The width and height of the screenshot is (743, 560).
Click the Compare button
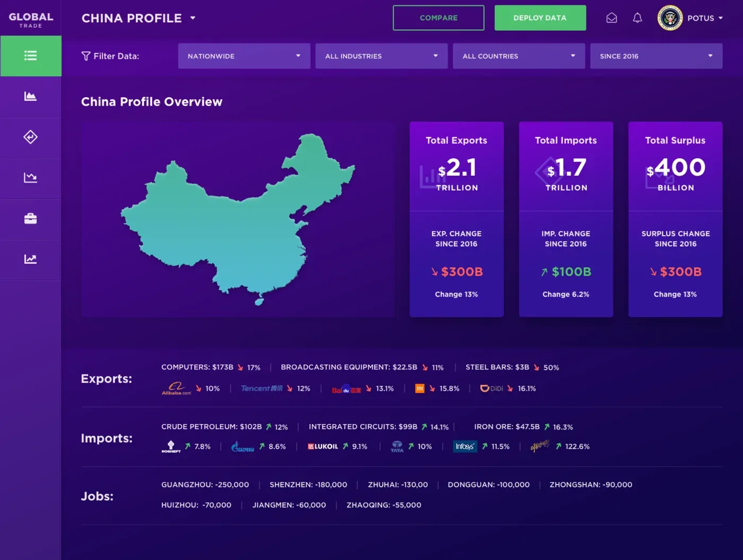click(438, 18)
